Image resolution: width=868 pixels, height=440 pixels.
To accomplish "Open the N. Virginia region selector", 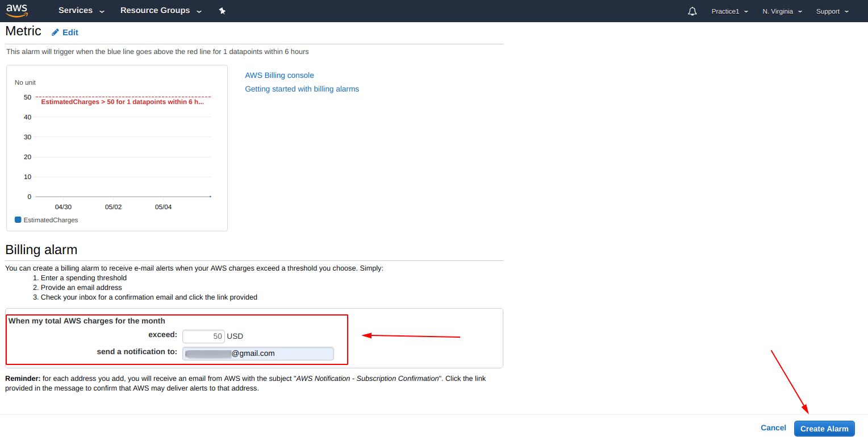I will [782, 11].
